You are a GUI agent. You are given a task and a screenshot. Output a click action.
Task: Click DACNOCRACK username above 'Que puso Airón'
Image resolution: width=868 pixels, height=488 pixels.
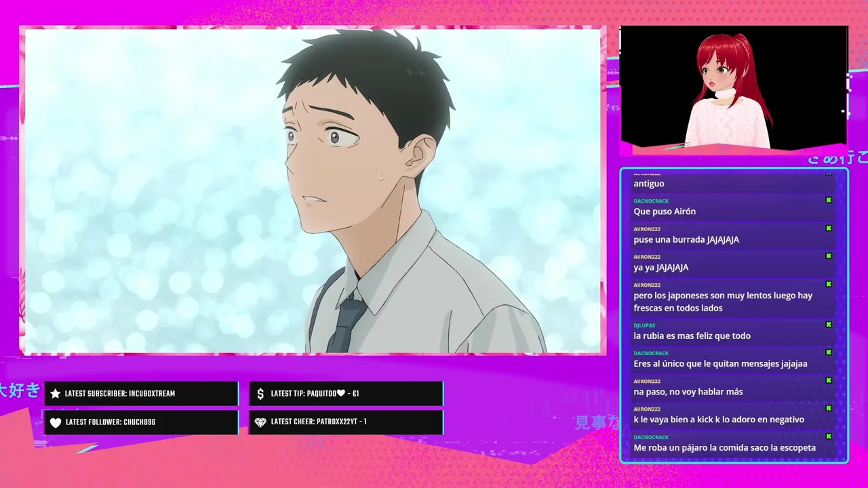tap(651, 201)
